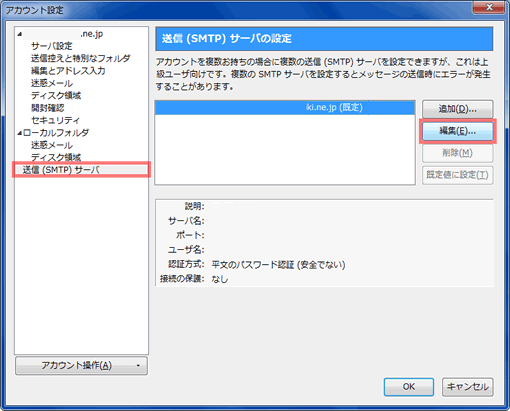The height and width of the screenshot is (411, 510).
Task: Confirm settings with the OK button
Action: [x=409, y=387]
